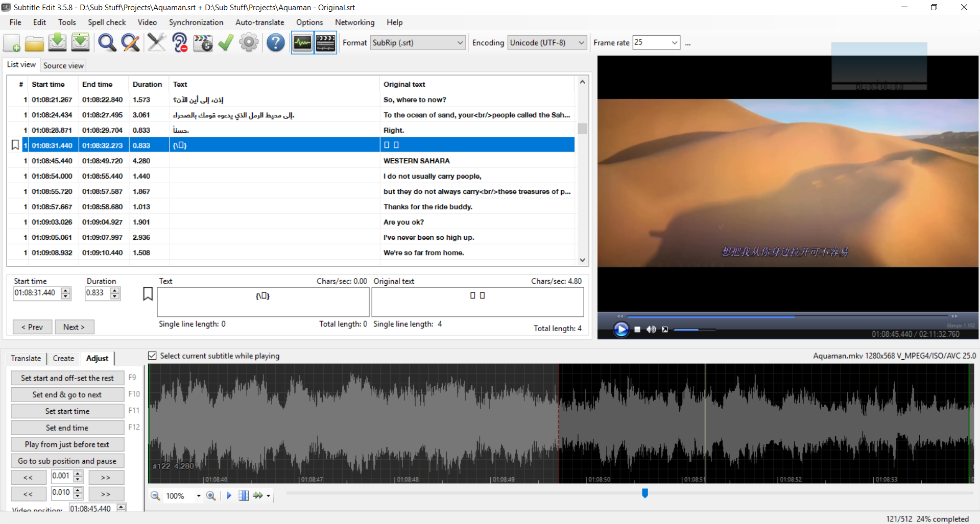
Task: Click the Set start time button
Action: [67, 411]
